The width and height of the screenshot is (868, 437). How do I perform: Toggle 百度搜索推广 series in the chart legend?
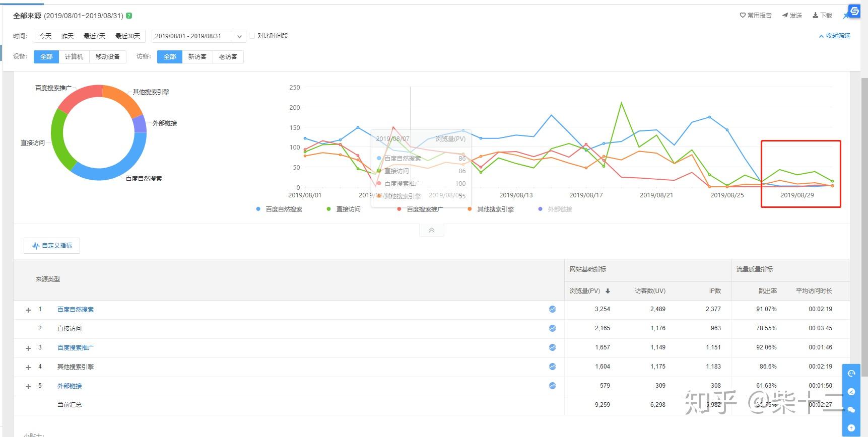420,209
